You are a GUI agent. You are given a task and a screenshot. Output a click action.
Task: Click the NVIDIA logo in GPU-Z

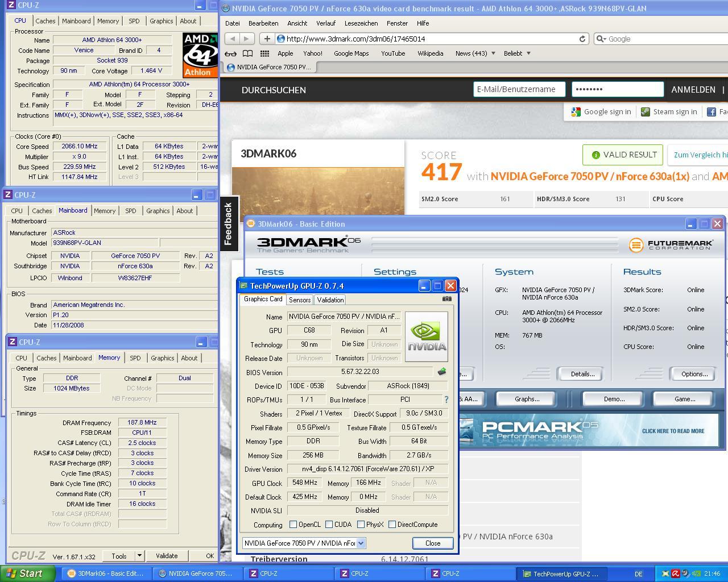tap(427, 336)
